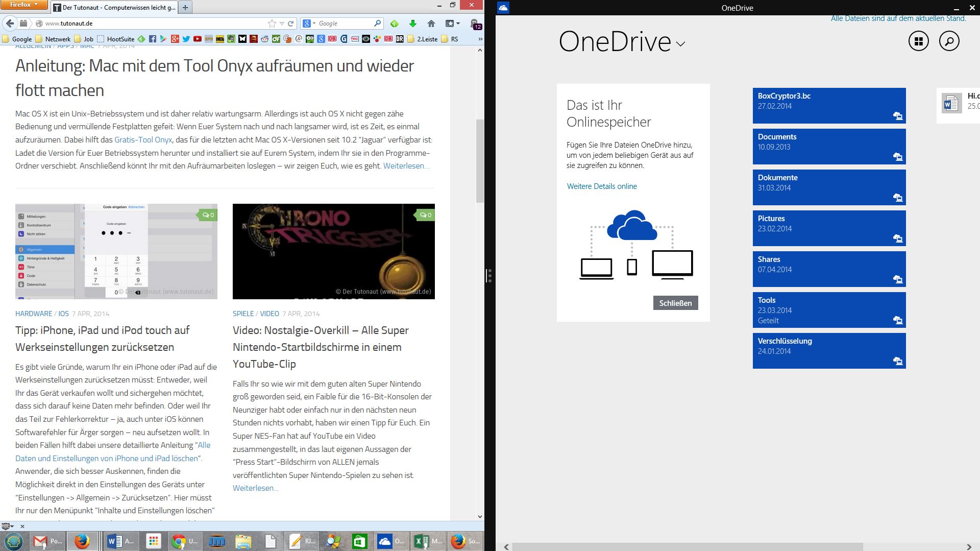Open the Twitter bookmark in bookmarks bar
The image size is (980, 551).
pyautogui.click(x=186, y=39)
